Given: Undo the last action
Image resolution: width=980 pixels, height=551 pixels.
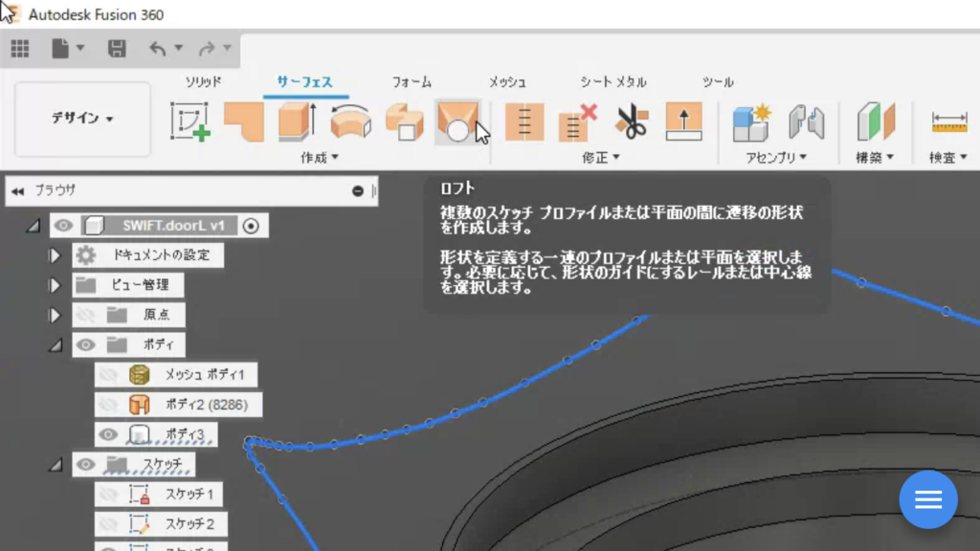Looking at the screenshot, I should point(158,48).
